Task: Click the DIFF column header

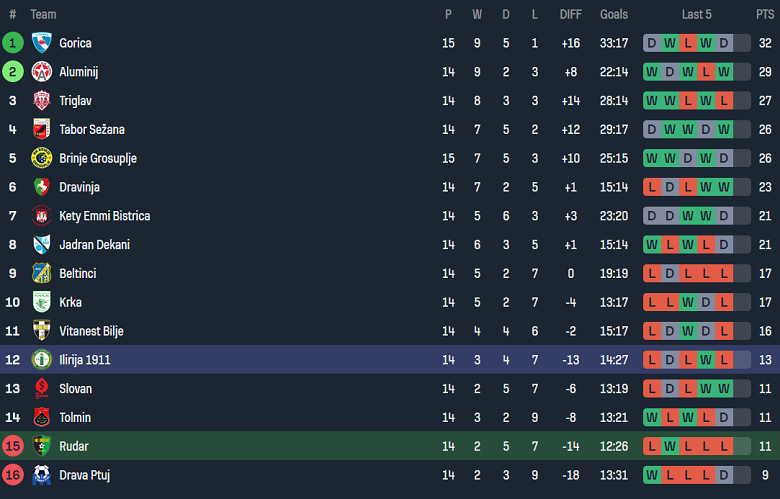Action: 571,14
